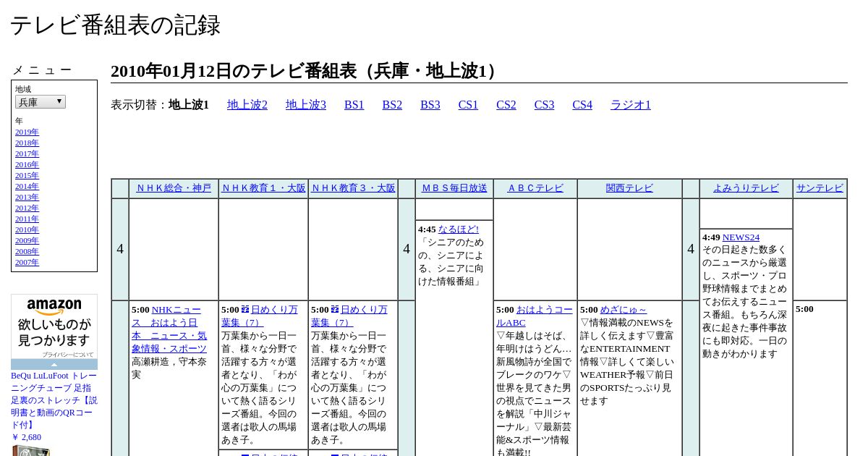
Task: Click the subtitle icon before ＮＨＫ教育１ 日めくり万葉集
Action: click(245, 309)
